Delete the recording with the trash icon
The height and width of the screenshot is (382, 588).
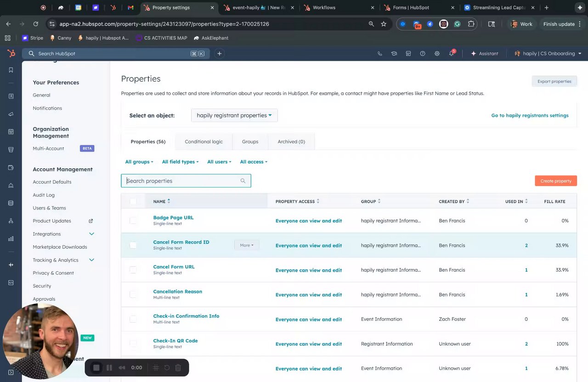[x=178, y=368]
